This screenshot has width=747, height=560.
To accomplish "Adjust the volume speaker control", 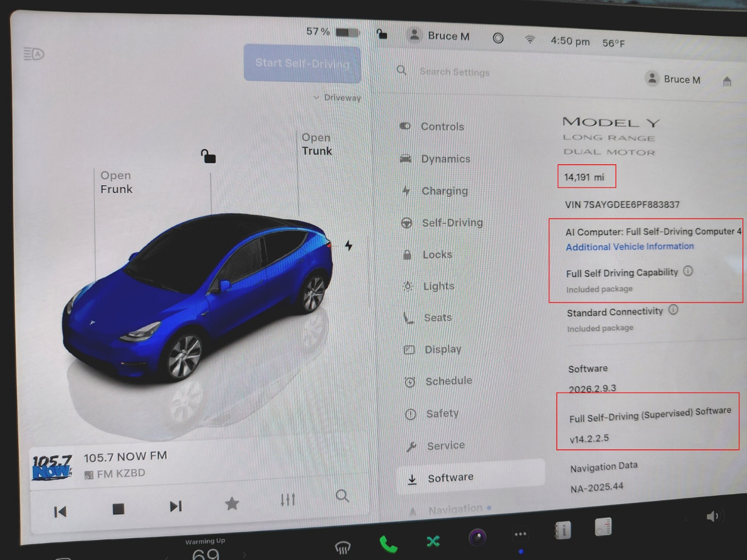I will (x=713, y=516).
